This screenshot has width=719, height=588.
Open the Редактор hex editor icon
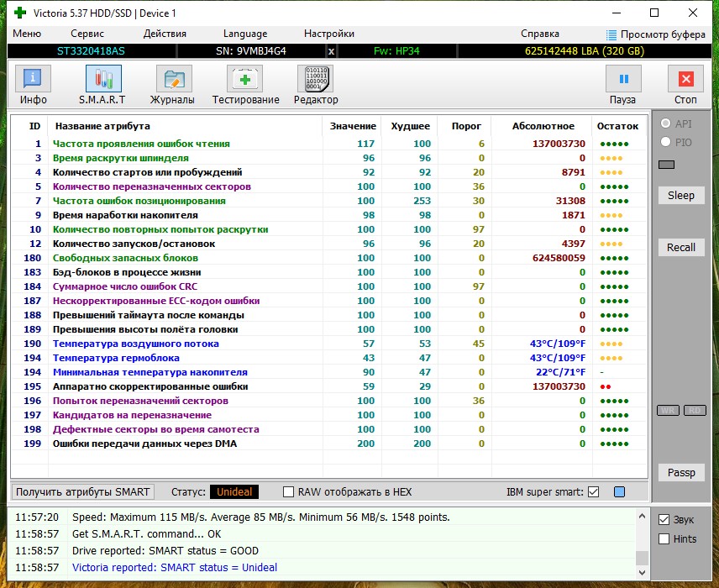(316, 79)
